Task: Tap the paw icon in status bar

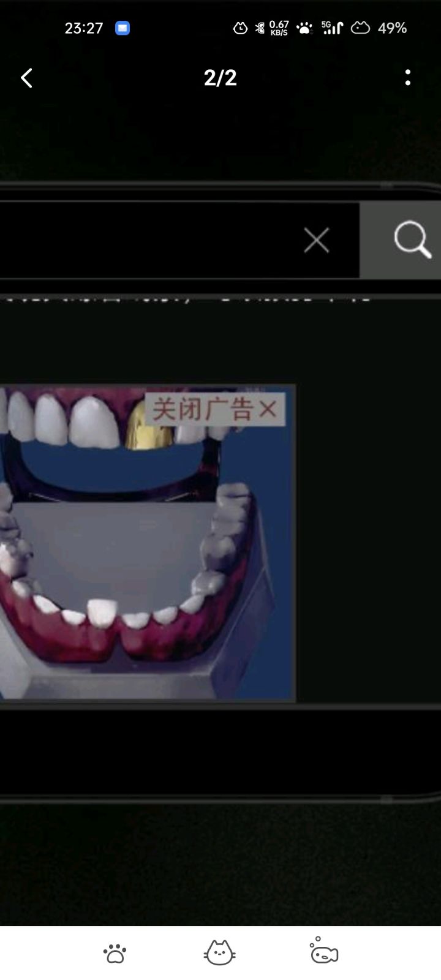Action: pos(304,28)
